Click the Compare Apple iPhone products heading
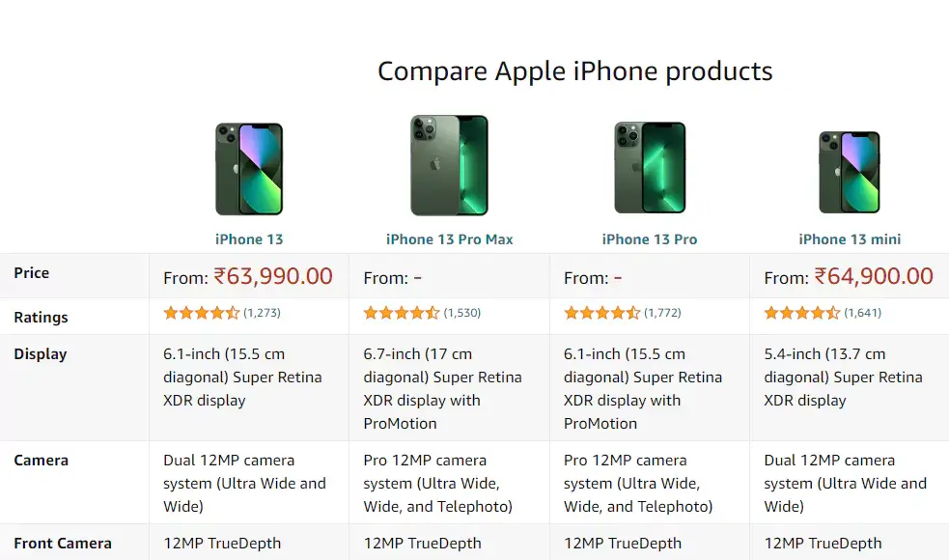949x560 pixels. click(574, 70)
